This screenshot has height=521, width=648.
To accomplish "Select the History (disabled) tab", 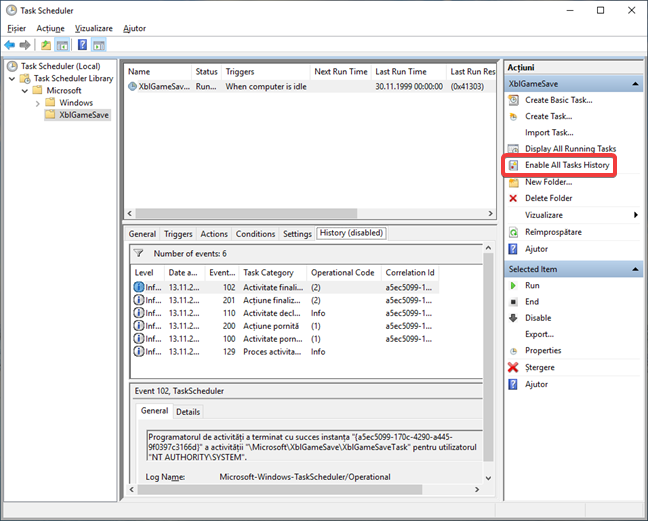I will tap(351, 233).
